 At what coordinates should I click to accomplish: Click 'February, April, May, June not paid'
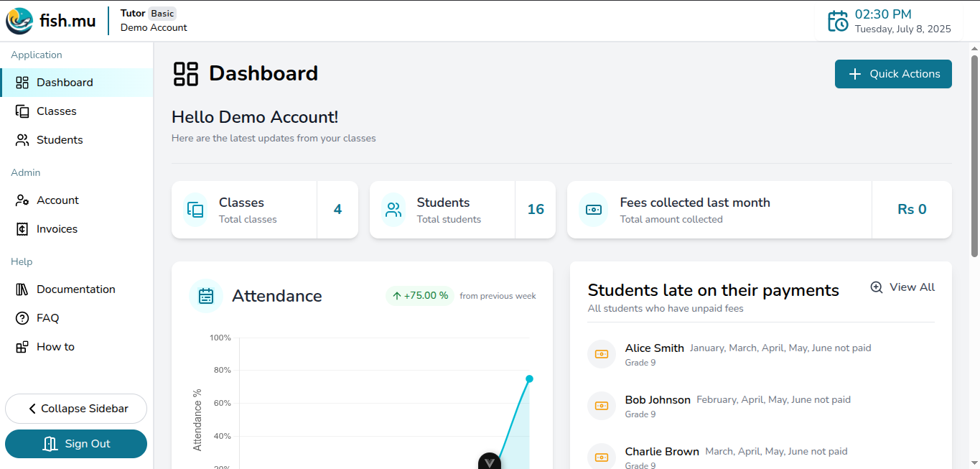[x=773, y=399]
